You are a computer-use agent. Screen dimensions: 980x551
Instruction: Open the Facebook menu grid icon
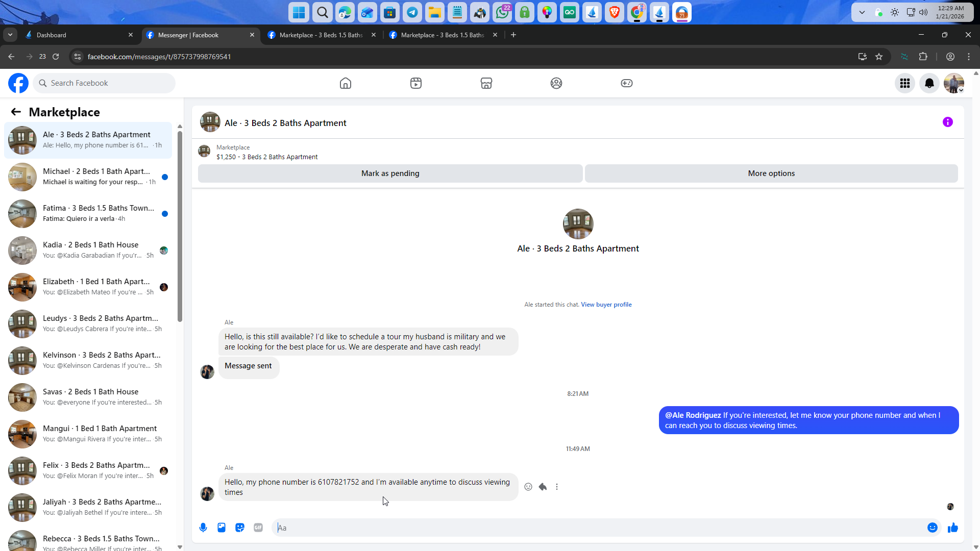coord(905,83)
